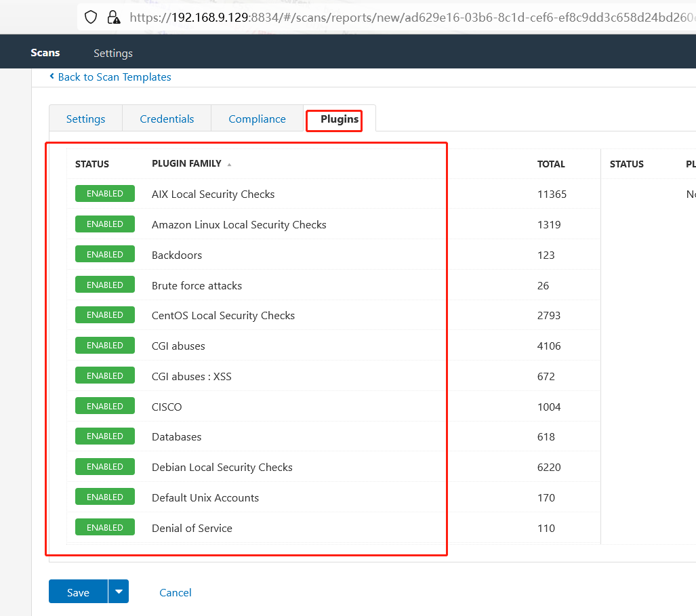Toggle ENABLED status for CGI abuses
The image size is (696, 616).
[x=105, y=346]
